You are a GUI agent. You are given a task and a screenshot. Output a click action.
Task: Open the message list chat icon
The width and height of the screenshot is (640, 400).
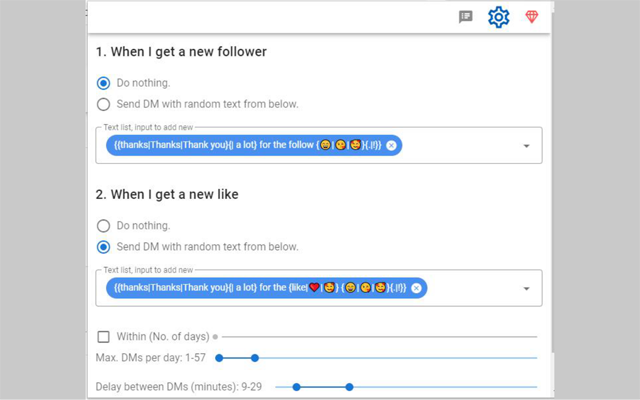[x=466, y=17]
